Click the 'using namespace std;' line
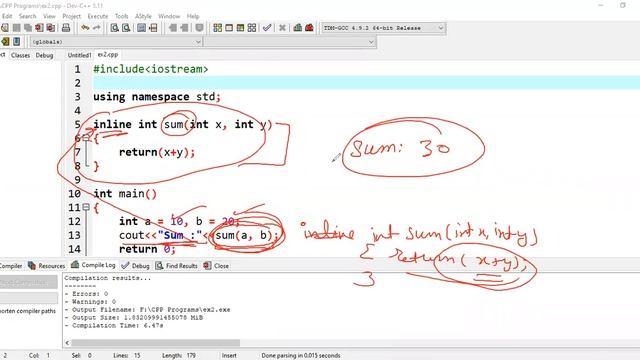The height and width of the screenshot is (360, 640). 157,97
